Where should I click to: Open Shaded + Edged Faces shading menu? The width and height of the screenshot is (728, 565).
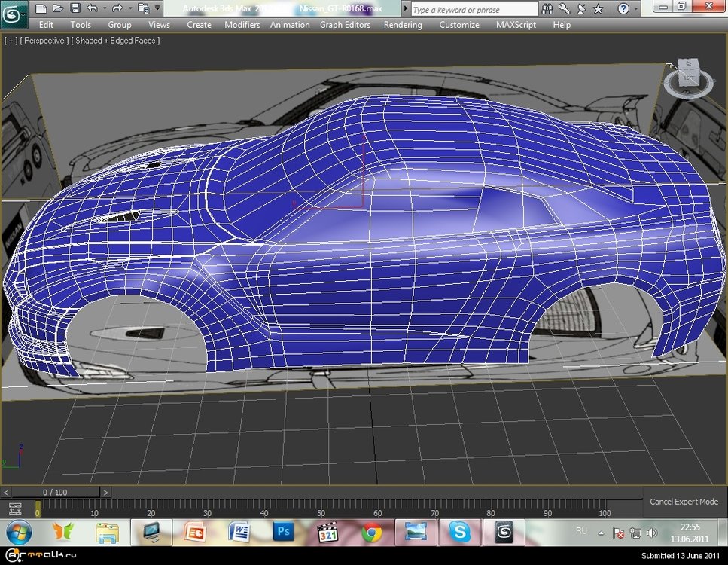point(115,41)
